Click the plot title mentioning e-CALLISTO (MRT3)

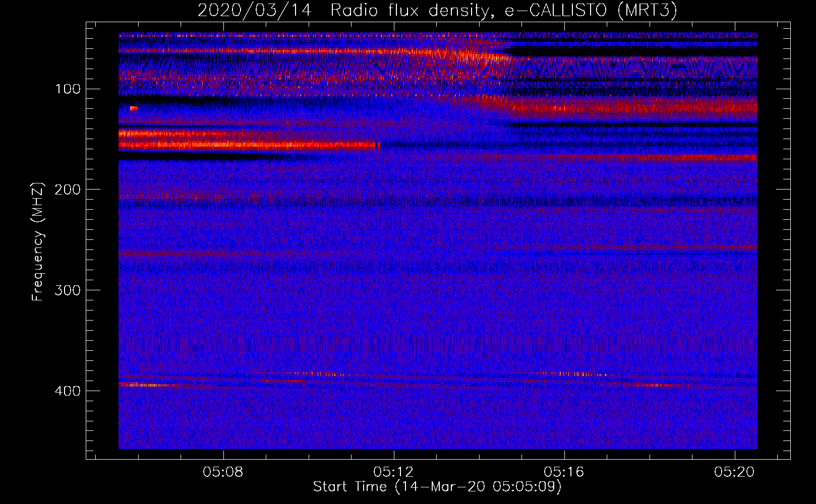coord(437,10)
